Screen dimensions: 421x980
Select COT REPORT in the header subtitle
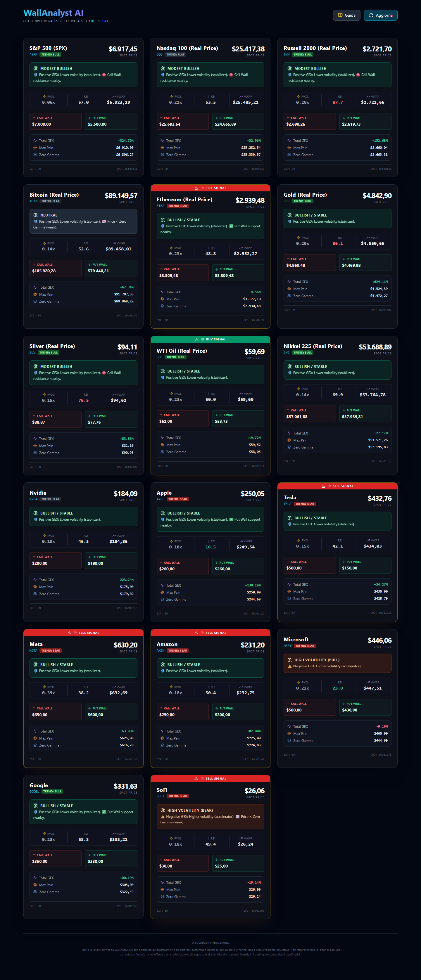[x=99, y=21]
